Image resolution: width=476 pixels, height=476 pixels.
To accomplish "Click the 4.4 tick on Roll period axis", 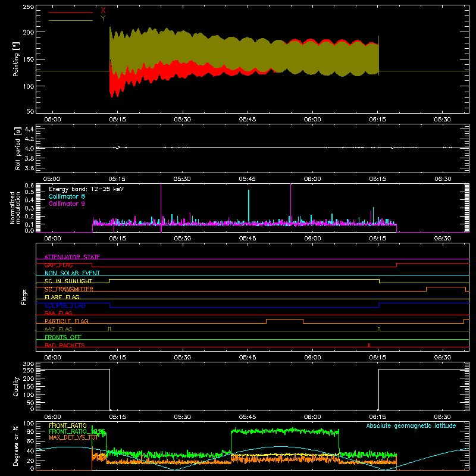I will point(29,129).
